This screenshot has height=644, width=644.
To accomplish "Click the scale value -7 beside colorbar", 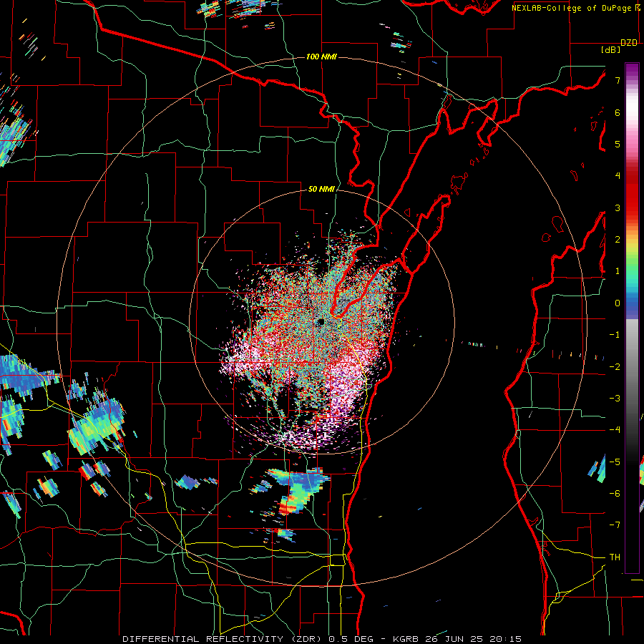I will click(x=615, y=525).
